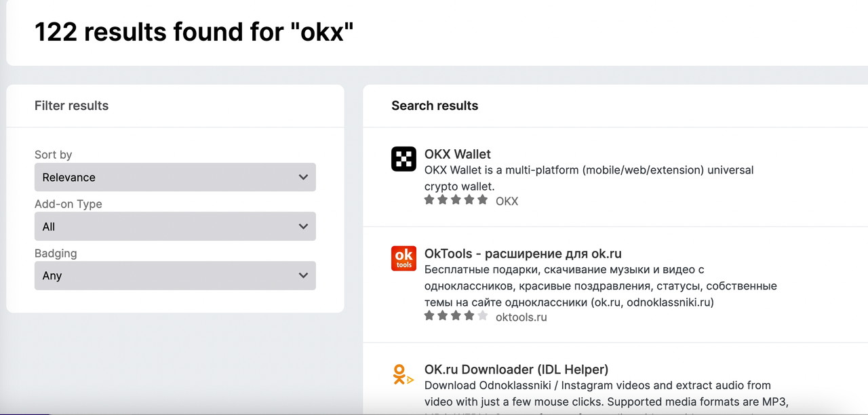Click the orange OK.ru Downloader icon
The image size is (868, 415).
tap(403, 374)
